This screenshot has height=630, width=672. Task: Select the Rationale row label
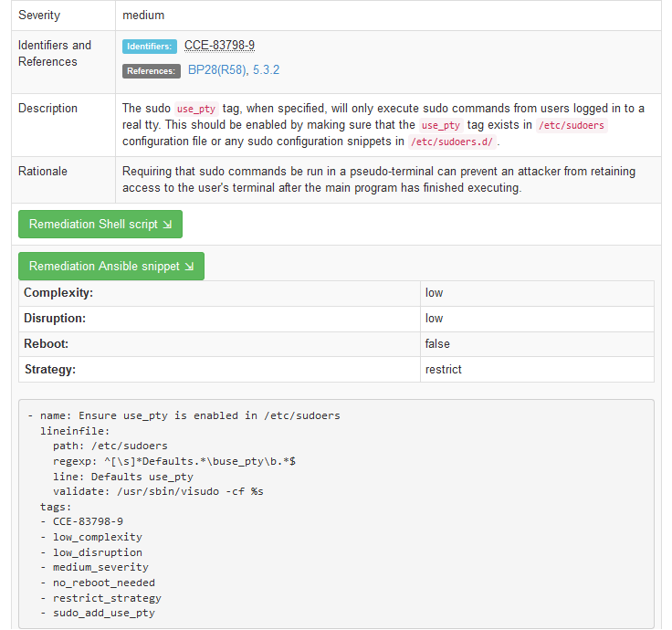(43, 172)
